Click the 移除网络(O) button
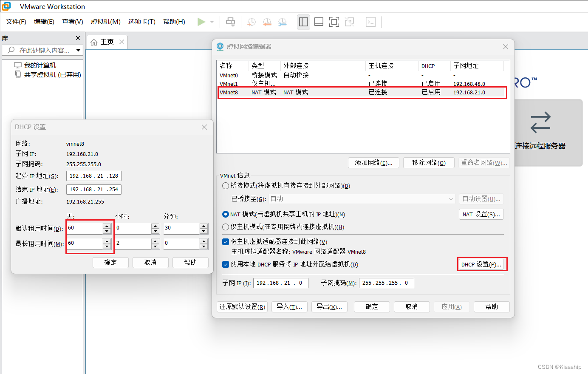The width and height of the screenshot is (588, 374). point(429,163)
